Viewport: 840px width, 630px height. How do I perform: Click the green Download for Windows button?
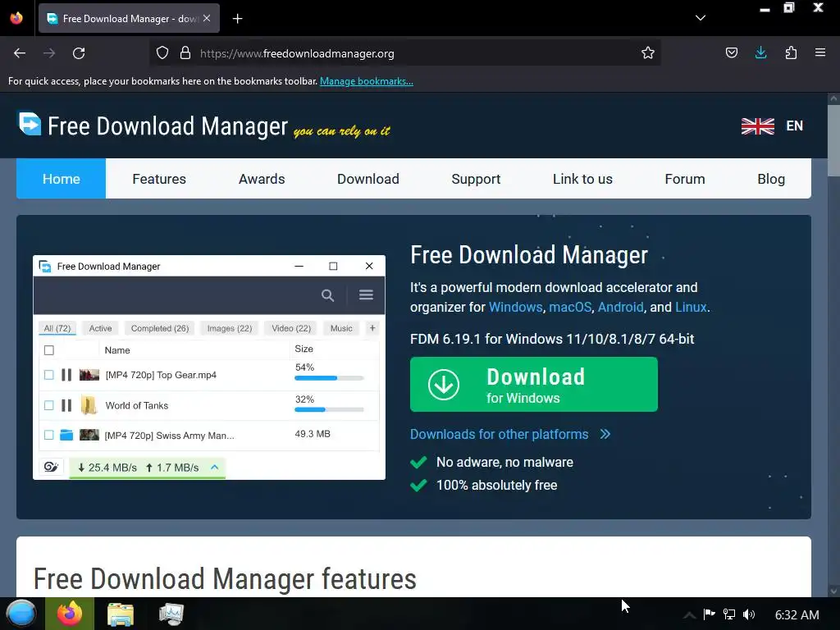coord(533,384)
